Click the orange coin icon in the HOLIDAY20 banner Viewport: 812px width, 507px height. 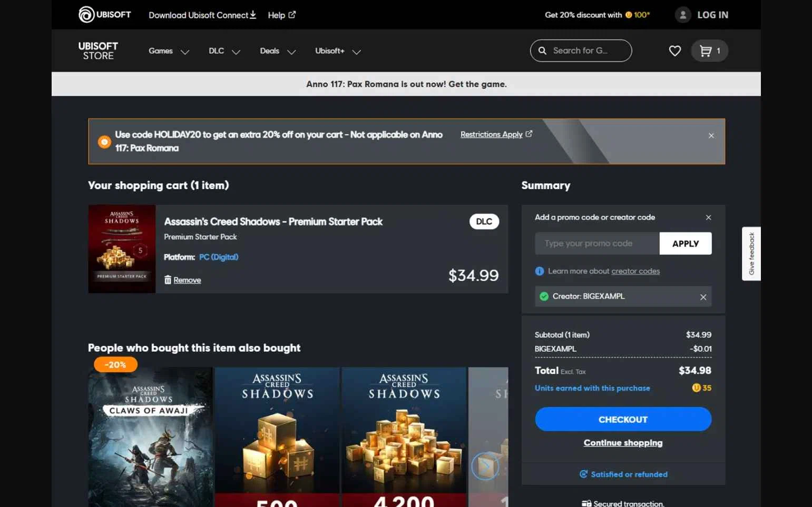click(104, 142)
